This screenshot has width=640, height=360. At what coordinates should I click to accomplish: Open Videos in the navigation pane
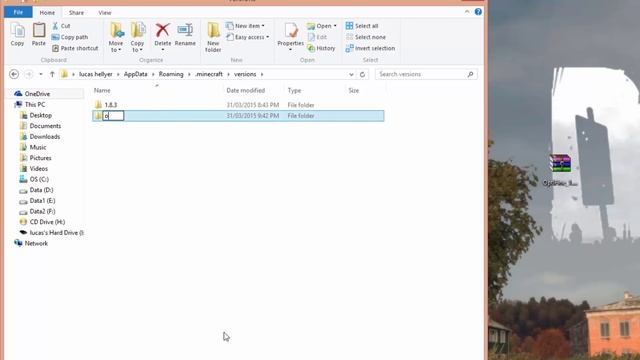39,168
